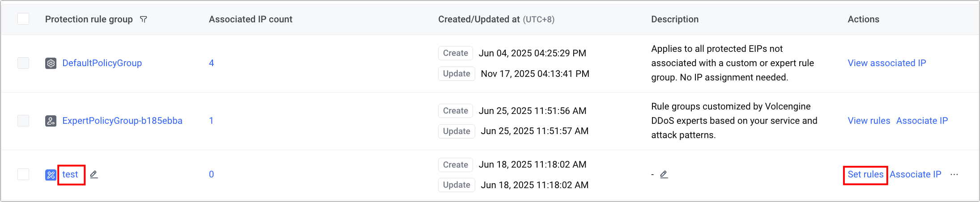Click Associate IP in the test row
This screenshot has width=980, height=202.
tap(915, 174)
